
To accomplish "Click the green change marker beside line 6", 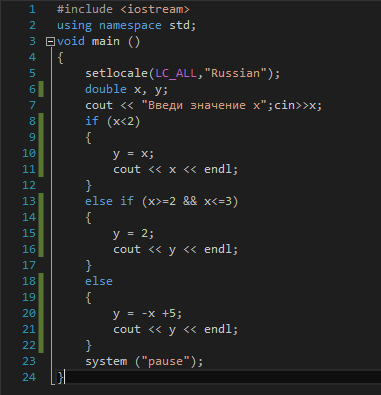I will coord(41,89).
